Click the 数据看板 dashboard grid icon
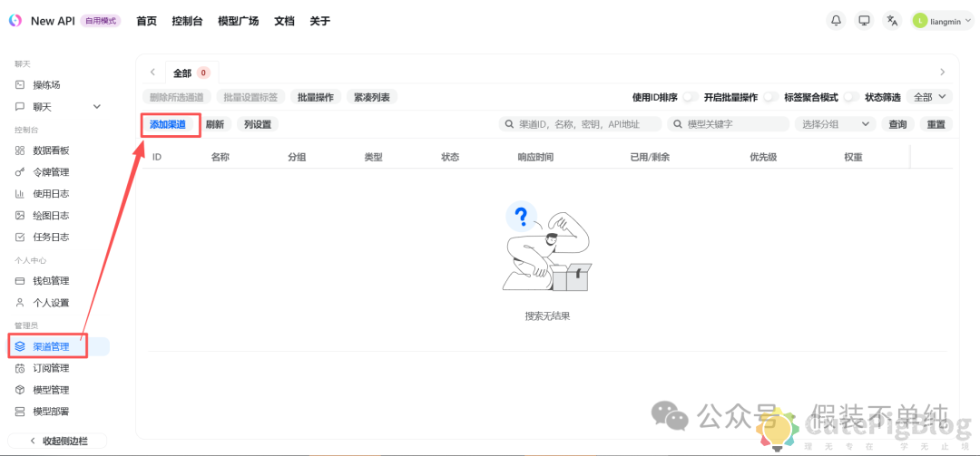This screenshot has height=456, width=980. point(20,150)
